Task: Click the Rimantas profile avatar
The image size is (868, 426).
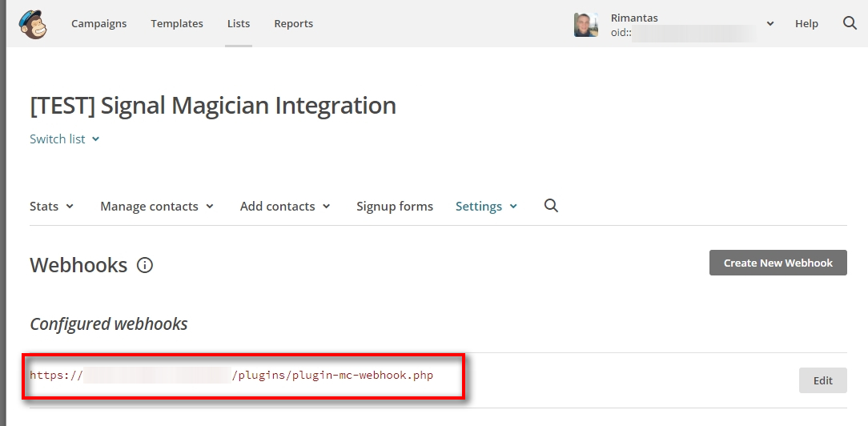Action: coord(586,24)
